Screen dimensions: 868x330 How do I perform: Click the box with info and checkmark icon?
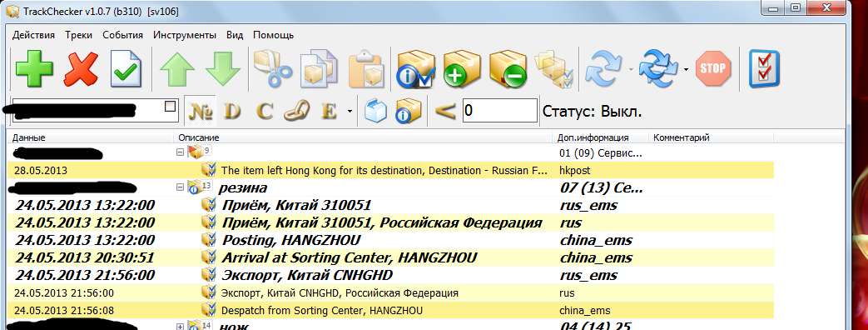tap(416, 69)
